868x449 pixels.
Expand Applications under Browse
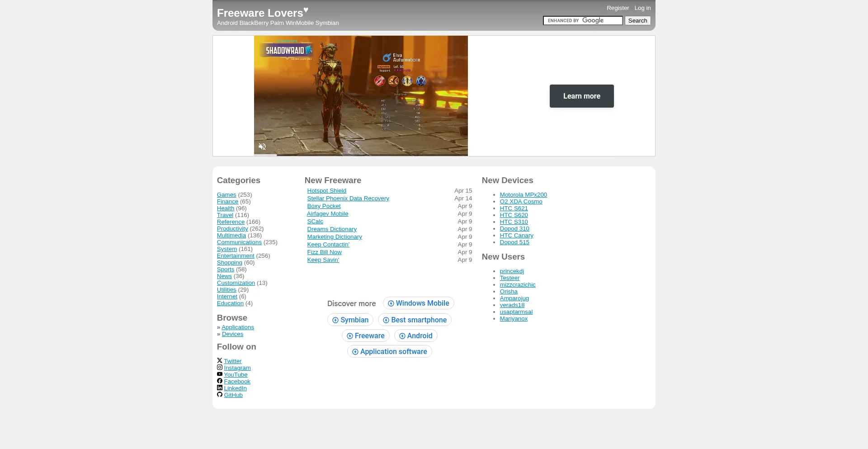pos(238,327)
